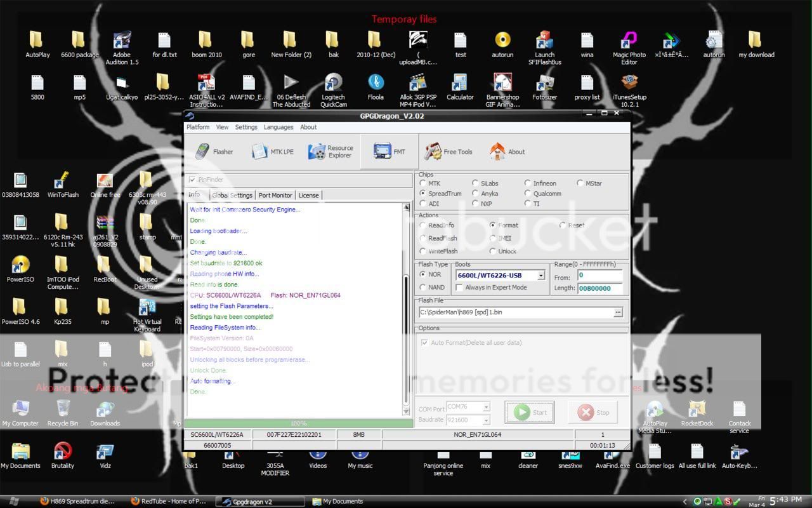Expand the Boots 6600L/WT6226-USB dropdown
Image resolution: width=812 pixels, height=508 pixels.
click(x=540, y=276)
